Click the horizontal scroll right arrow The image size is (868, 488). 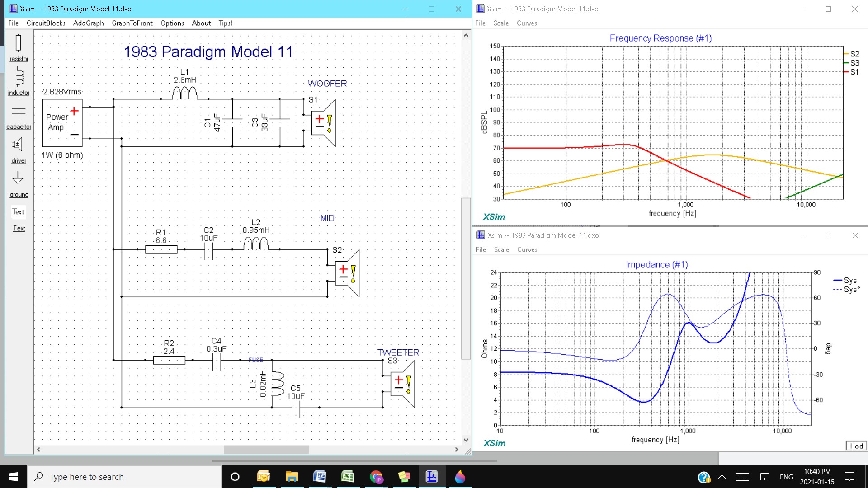pos(457,450)
